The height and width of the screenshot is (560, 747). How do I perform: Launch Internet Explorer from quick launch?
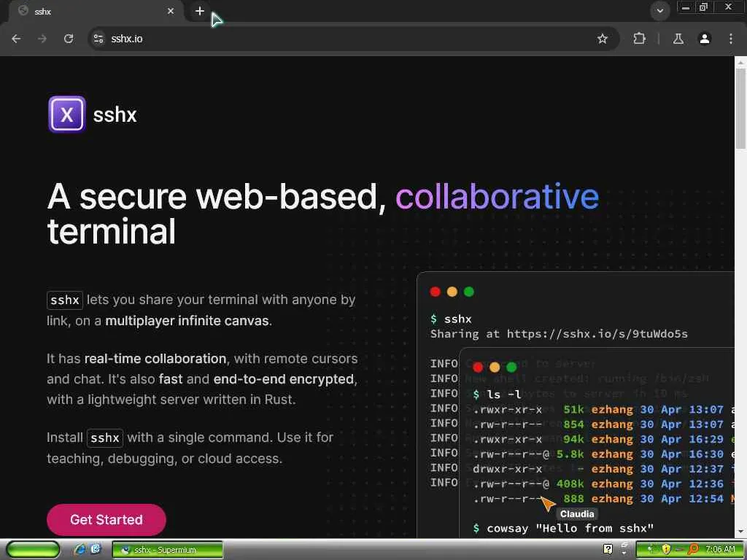point(80,550)
